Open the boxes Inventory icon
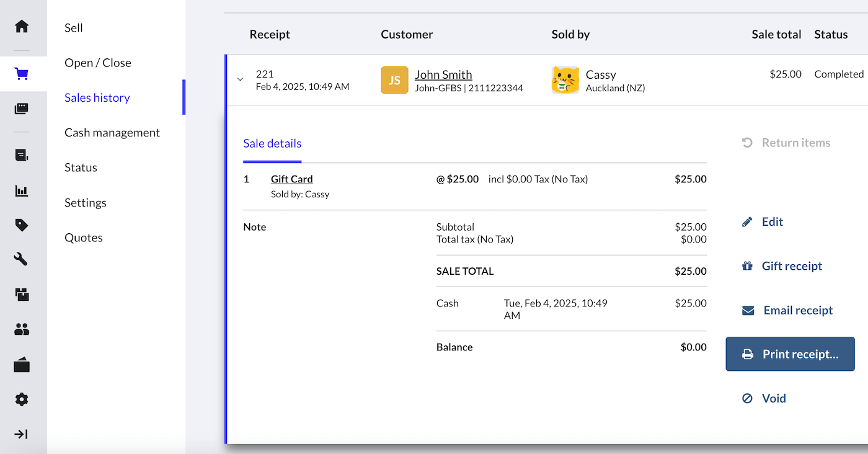 click(x=22, y=294)
